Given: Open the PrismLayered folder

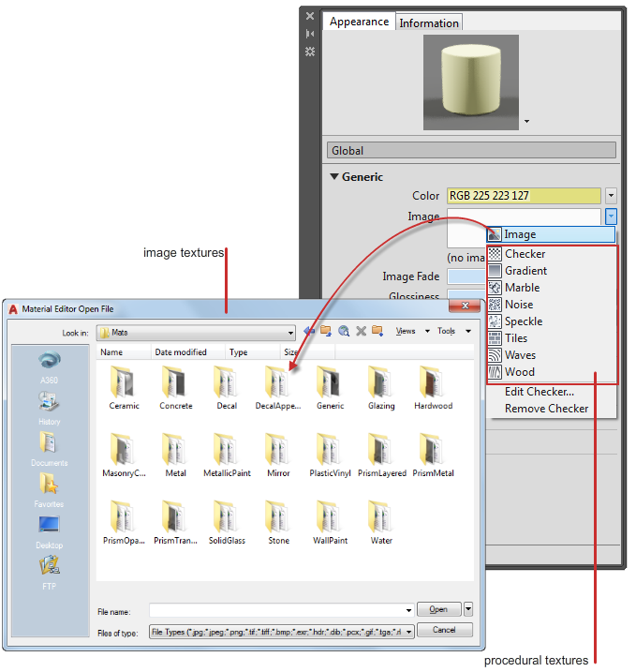Looking at the screenshot, I should tap(381, 455).
